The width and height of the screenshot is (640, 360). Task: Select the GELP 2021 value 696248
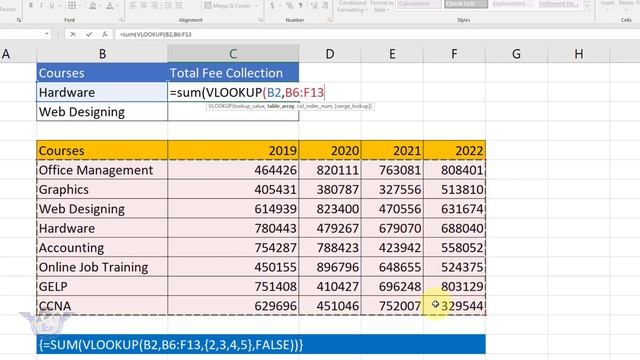(392, 287)
